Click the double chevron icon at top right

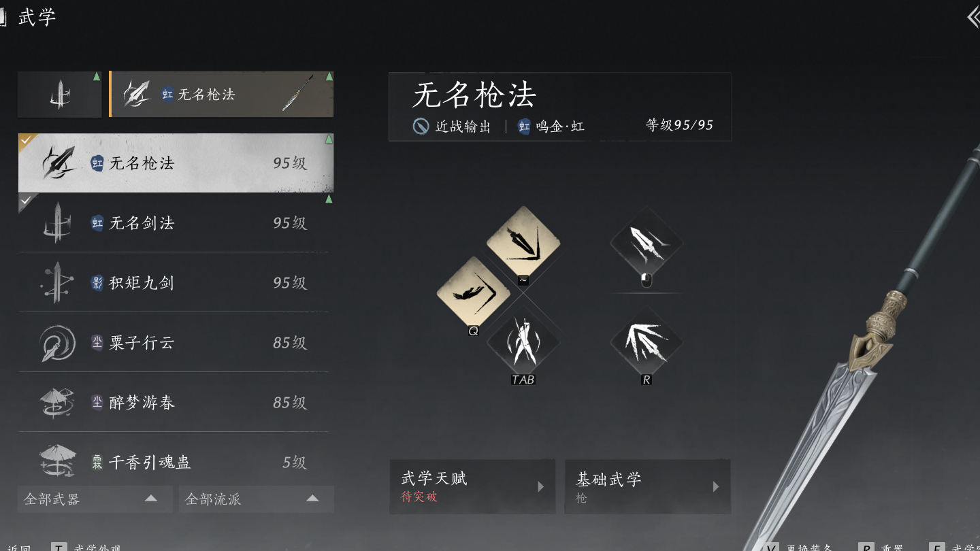tap(973, 17)
